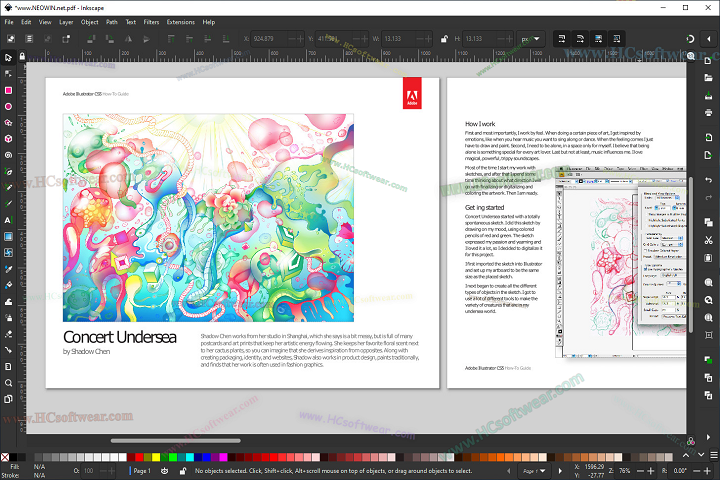Open the Page 1 selector dropdown
The width and height of the screenshot is (720, 480).
[x=534, y=471]
